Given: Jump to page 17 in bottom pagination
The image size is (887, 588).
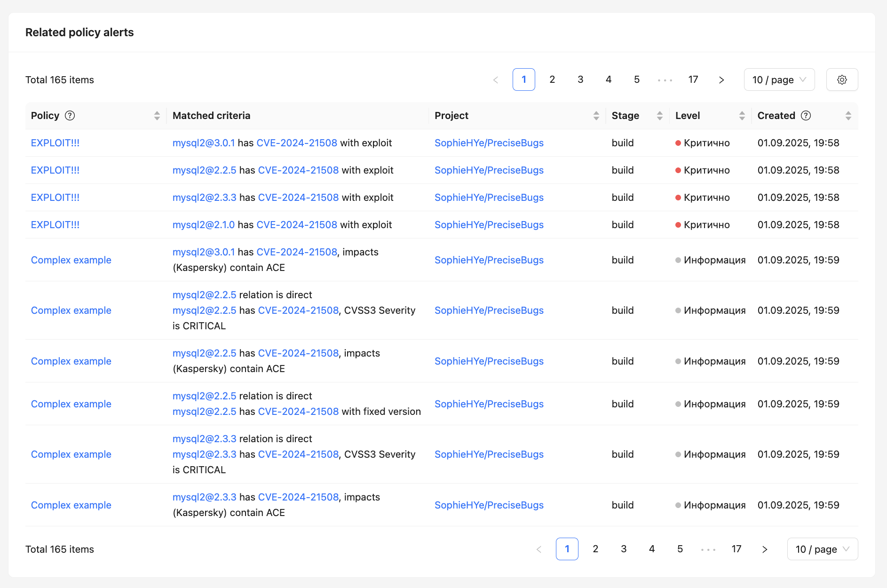Looking at the screenshot, I should pyautogui.click(x=736, y=549).
